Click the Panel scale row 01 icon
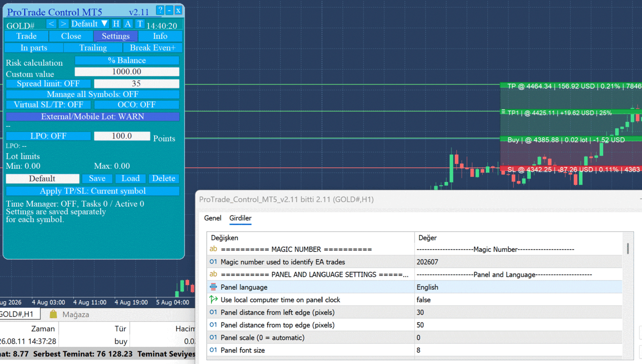 point(213,337)
